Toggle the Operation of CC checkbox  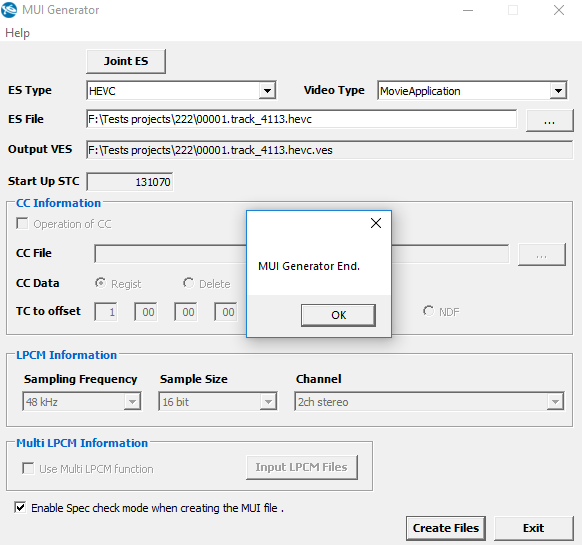click(22, 224)
